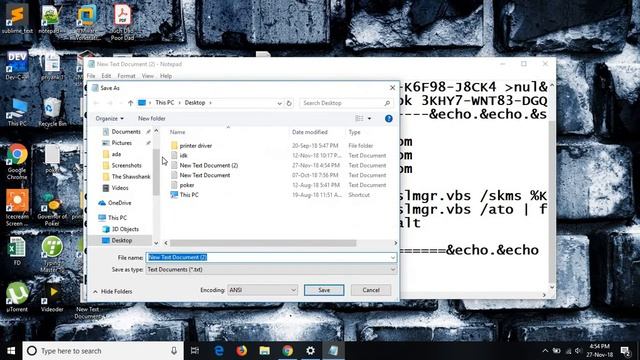Open the address bar previous locations dropdown

click(x=279, y=103)
